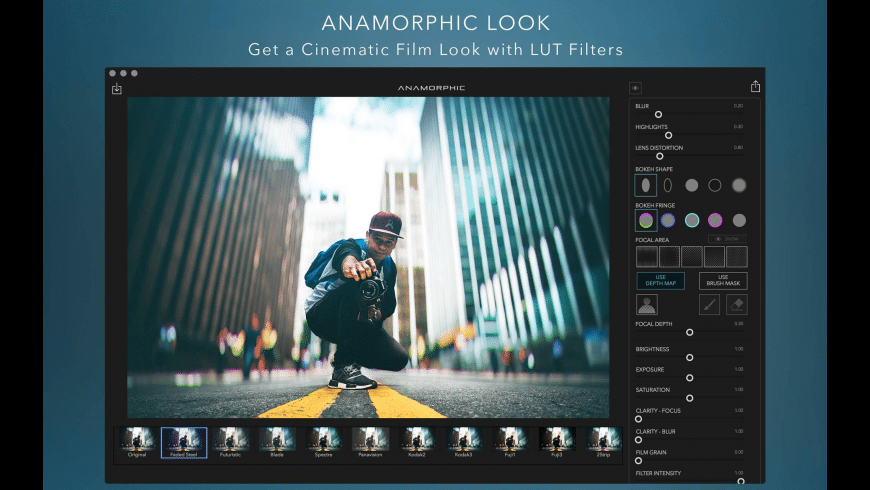870x490 pixels.
Task: Click the Clarity - Focus slider handle
Action: [x=639, y=419]
